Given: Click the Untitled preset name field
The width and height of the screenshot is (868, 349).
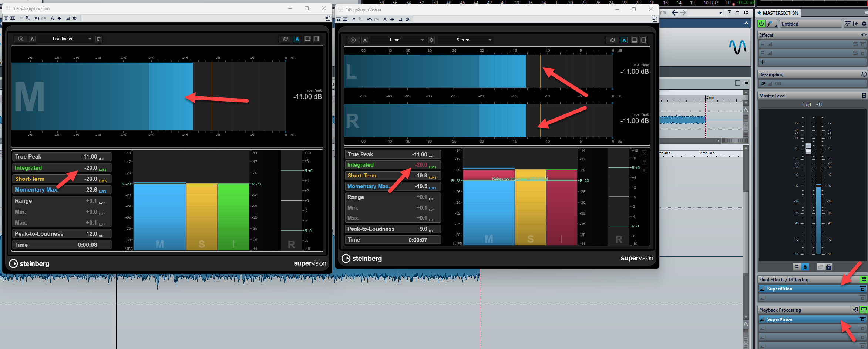Looking at the screenshot, I should click(810, 24).
